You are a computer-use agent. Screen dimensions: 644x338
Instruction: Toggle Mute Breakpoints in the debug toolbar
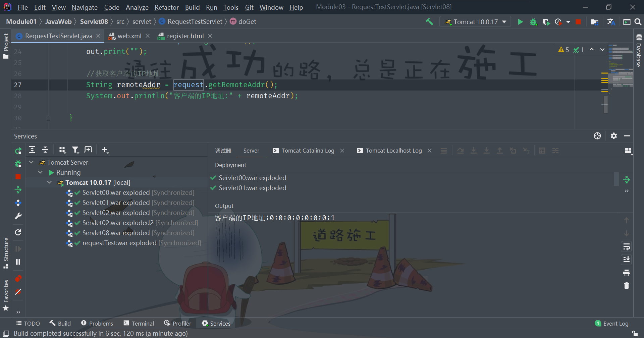coord(18,292)
